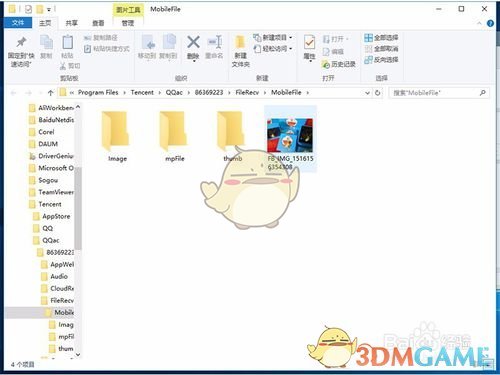Refresh the folder with address bar icon
500x375 pixels.
(x=377, y=93)
